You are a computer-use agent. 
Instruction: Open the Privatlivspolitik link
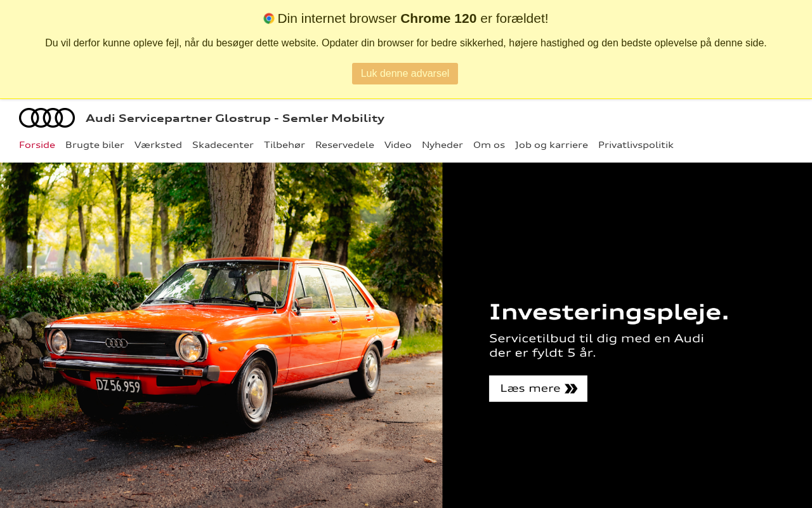[636, 145]
